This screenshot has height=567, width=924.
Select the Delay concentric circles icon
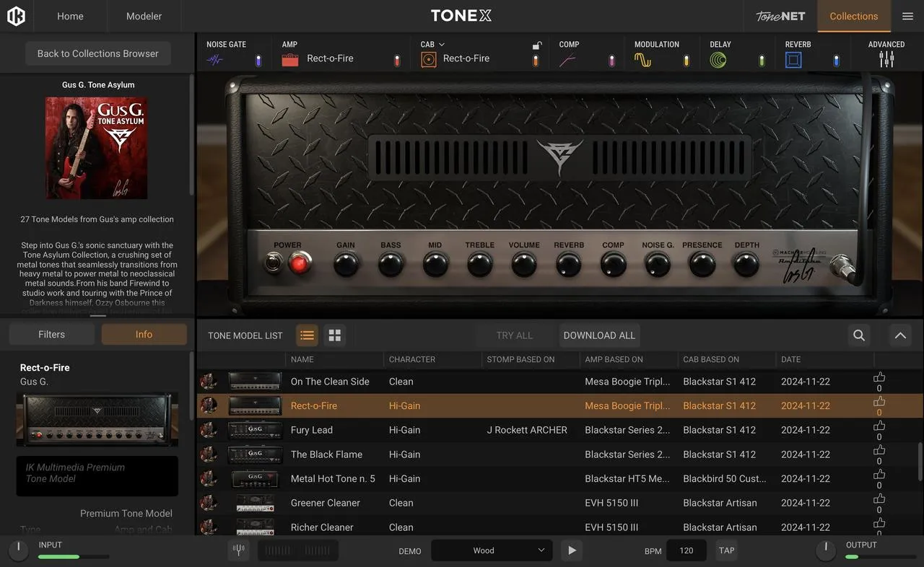[x=718, y=60]
